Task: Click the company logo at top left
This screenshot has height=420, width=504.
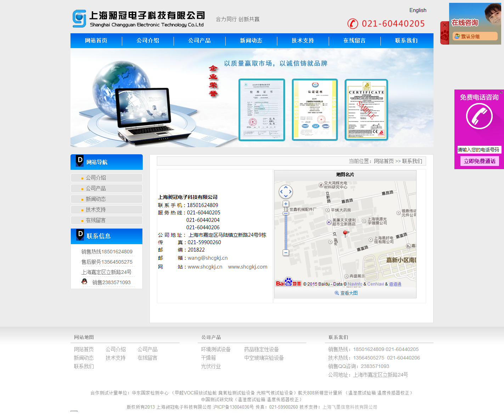Action: pos(79,18)
